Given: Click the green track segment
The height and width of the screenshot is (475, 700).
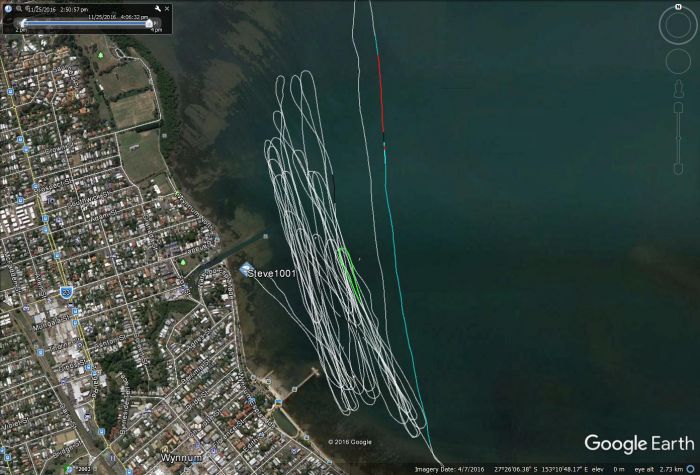Looking at the screenshot, I should [350, 272].
